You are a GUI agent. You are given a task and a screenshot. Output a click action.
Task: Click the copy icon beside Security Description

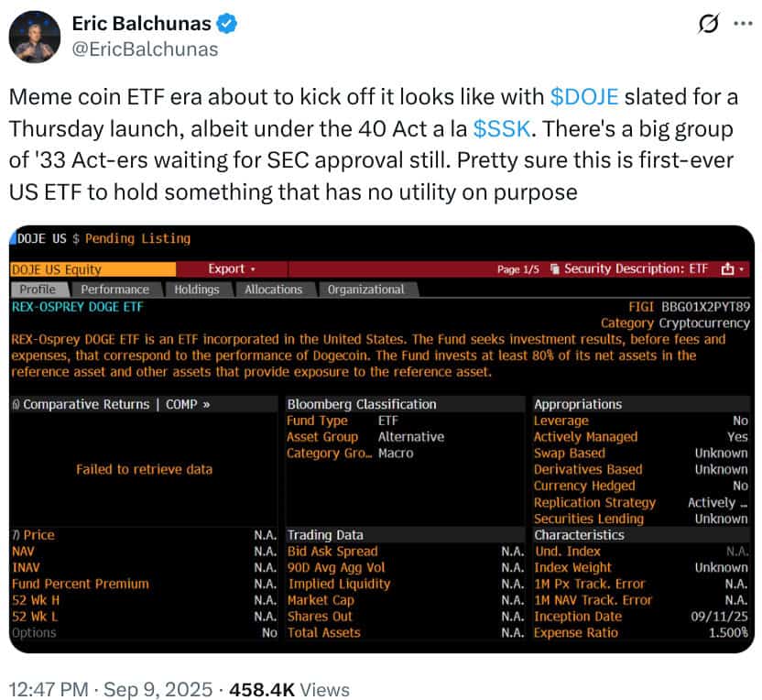[555, 268]
